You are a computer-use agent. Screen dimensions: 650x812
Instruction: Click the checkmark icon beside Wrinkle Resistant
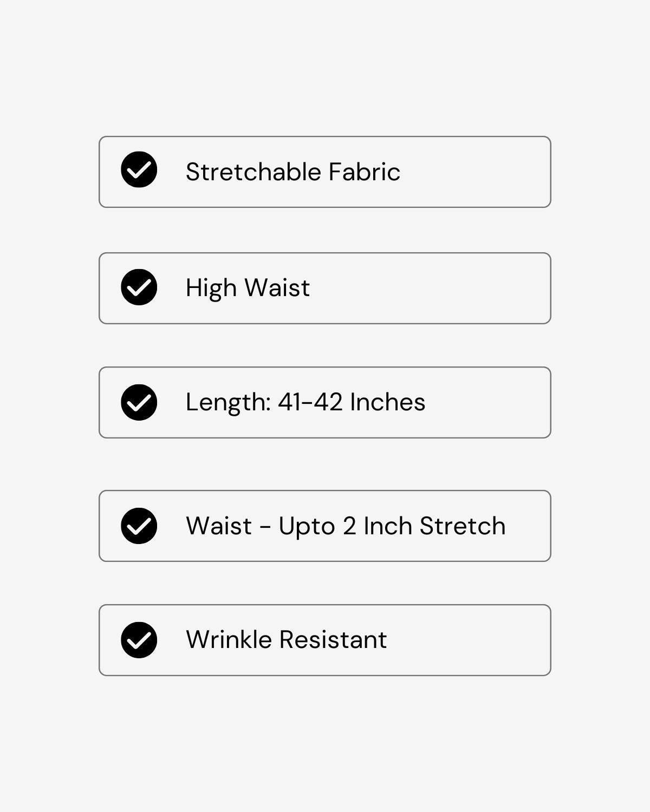coord(139,640)
